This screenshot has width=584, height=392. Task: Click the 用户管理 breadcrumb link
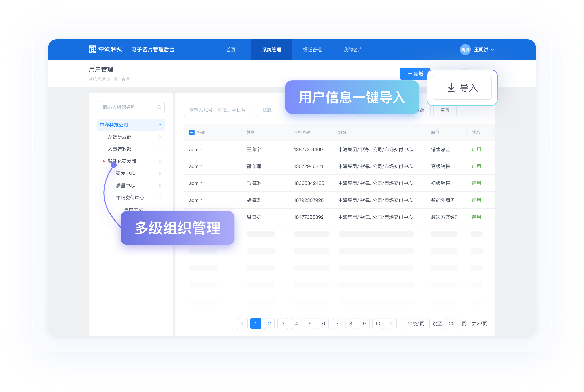121,79
